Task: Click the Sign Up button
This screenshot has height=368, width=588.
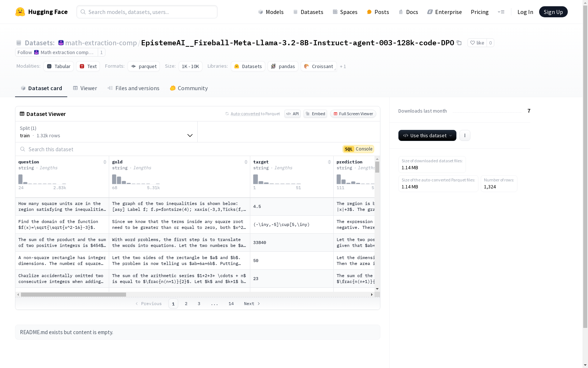Action: click(x=553, y=12)
